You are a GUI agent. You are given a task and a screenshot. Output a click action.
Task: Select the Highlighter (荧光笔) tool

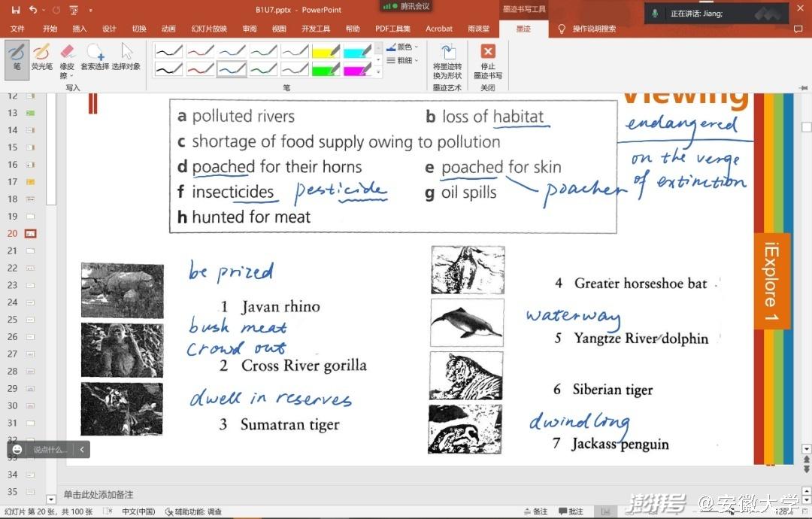[x=41, y=57]
